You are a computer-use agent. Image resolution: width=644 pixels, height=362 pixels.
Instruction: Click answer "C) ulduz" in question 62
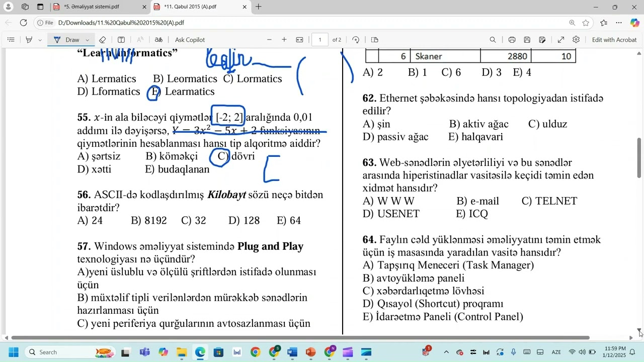[548, 124]
